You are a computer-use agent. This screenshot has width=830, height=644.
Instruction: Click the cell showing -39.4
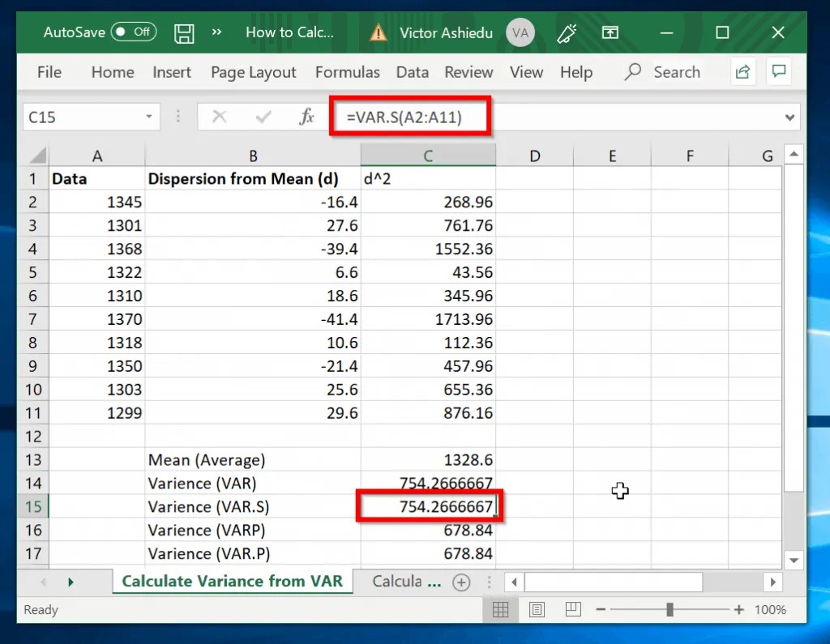click(x=253, y=249)
